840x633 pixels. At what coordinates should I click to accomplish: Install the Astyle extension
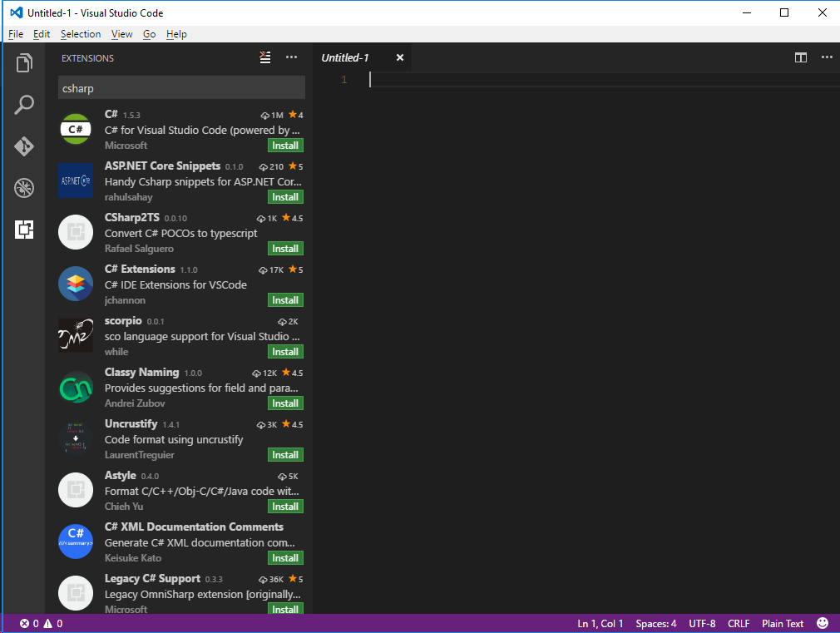[285, 506]
